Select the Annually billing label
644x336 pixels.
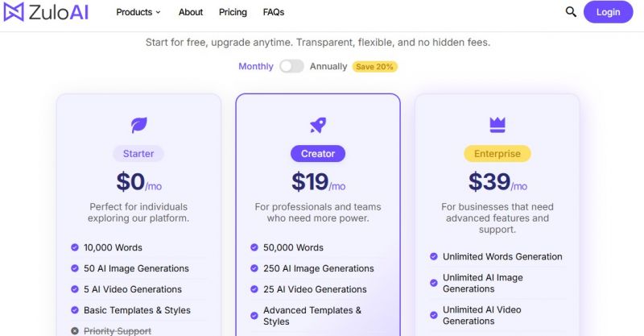tap(328, 66)
